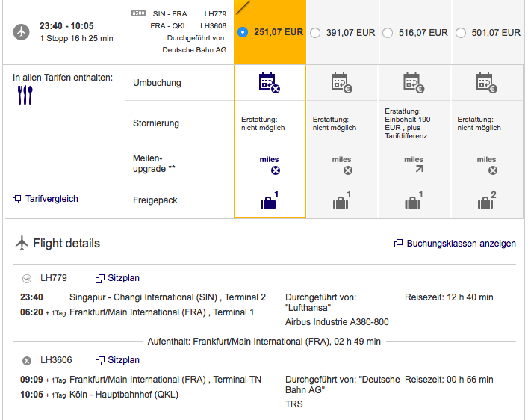Image resolution: width=528 pixels, height=420 pixels.
Task: Click the meal fork and knife icon
Action: (x=25, y=95)
